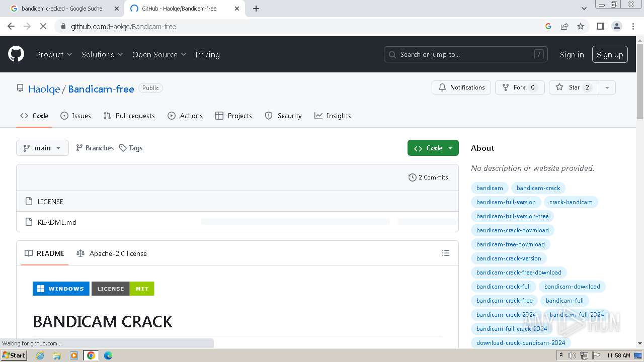Click Sign in link
This screenshot has width=644, height=362.
click(572, 54)
